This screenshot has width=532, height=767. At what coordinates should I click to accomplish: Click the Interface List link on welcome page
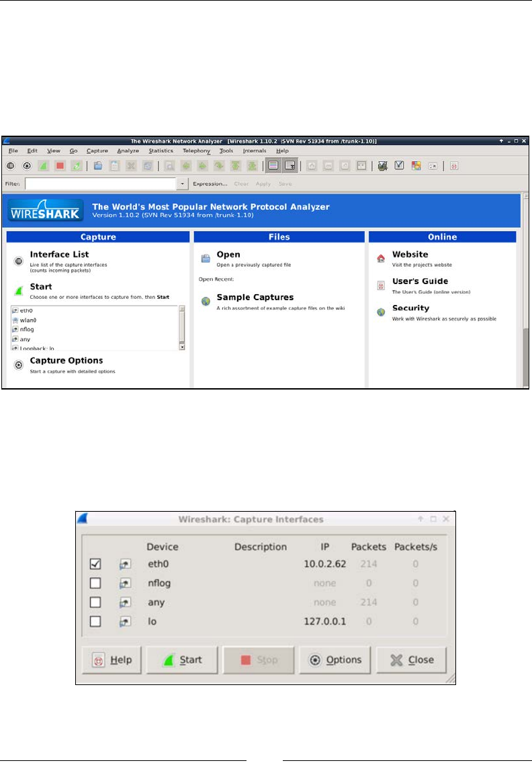(x=59, y=255)
